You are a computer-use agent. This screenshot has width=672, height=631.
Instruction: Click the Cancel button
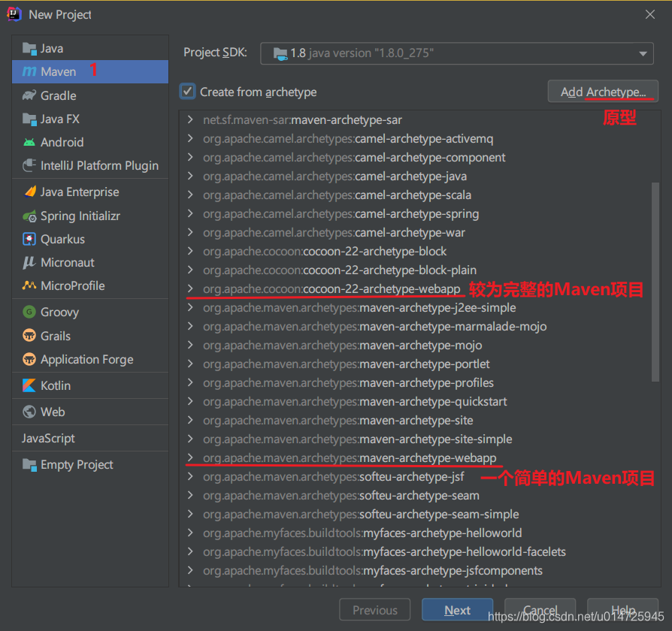(x=540, y=609)
